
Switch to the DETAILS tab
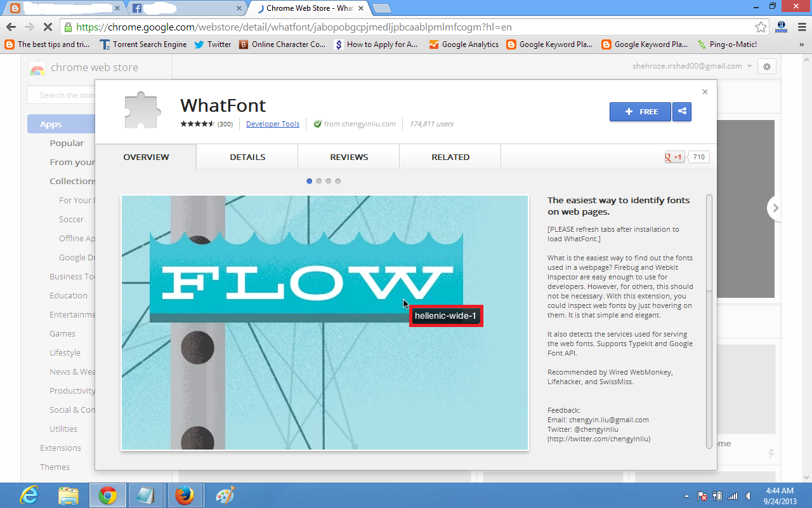247,157
